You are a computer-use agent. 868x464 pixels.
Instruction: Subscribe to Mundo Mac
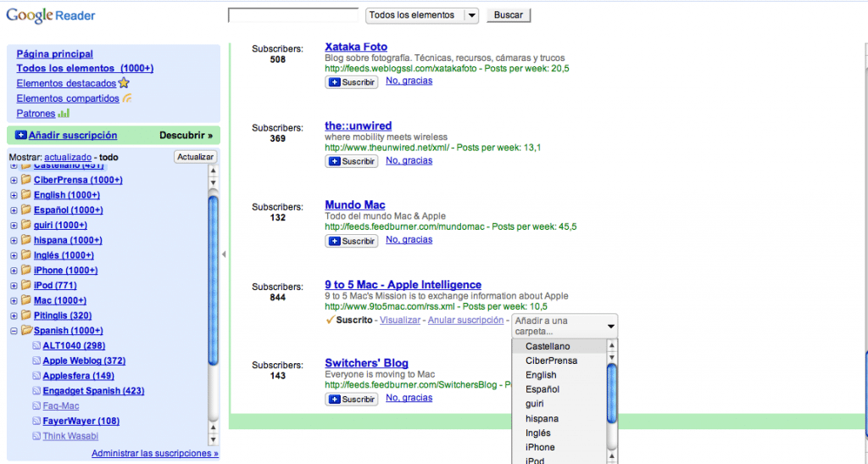click(352, 241)
